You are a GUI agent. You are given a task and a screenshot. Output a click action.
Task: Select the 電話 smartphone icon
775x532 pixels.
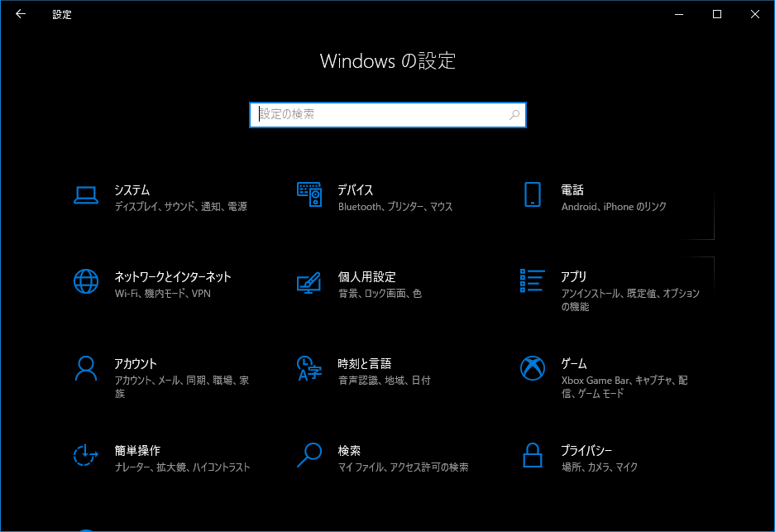click(x=532, y=195)
